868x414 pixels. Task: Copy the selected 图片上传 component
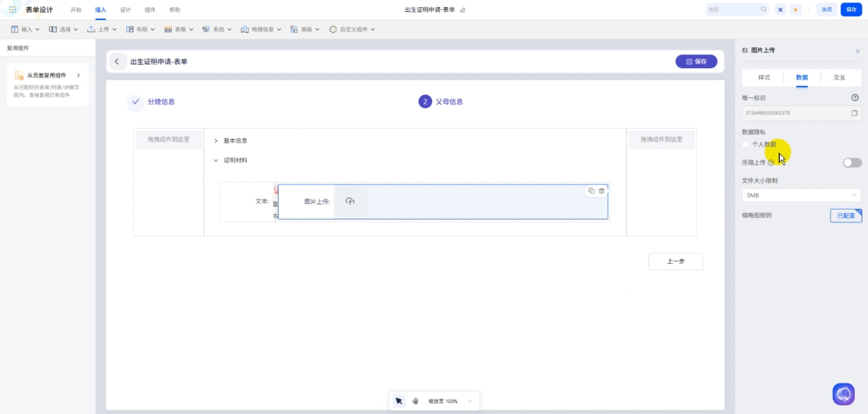(x=591, y=191)
